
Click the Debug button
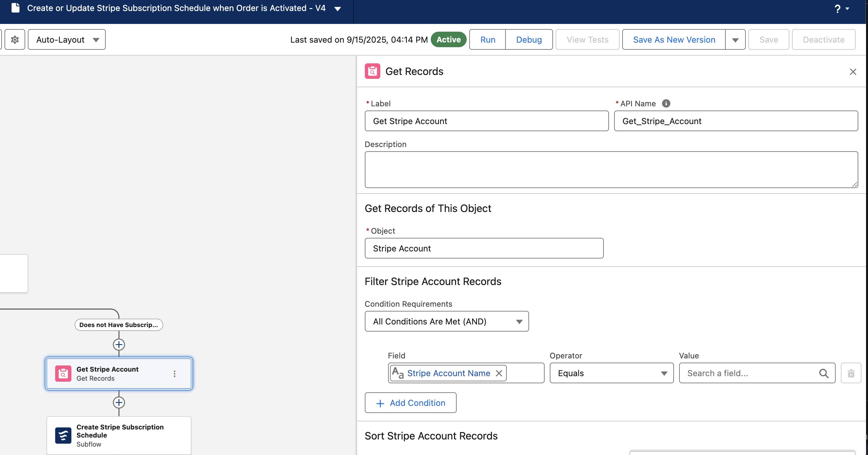click(529, 40)
